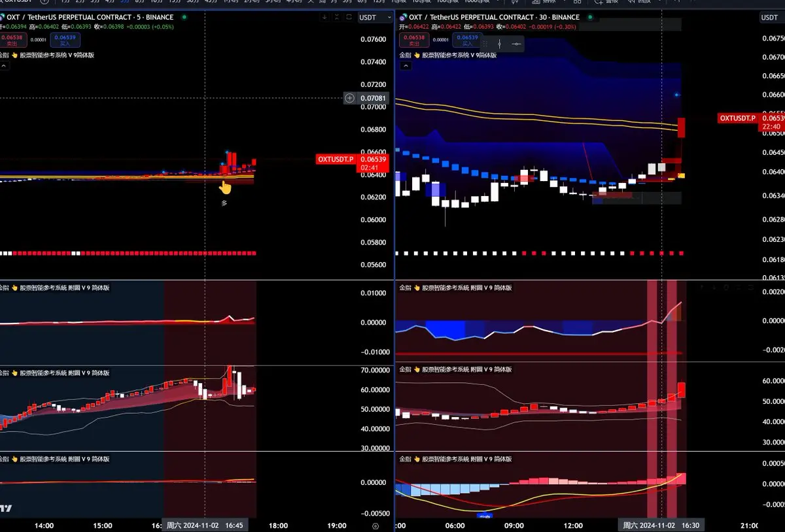Click the add-symbol plus icon in top toolbar
Viewport: 785px width, 532px height.
(44, 2)
